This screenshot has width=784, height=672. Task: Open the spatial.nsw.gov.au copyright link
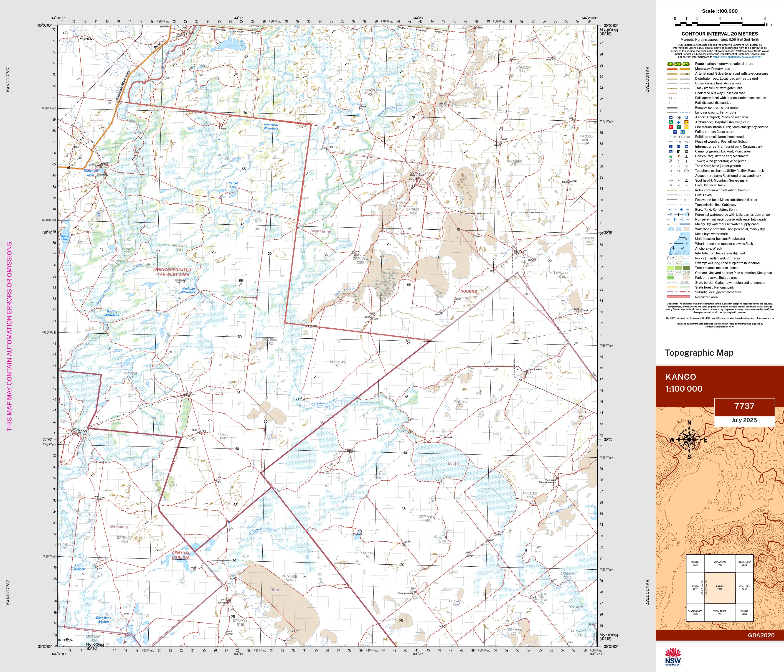[737, 57]
